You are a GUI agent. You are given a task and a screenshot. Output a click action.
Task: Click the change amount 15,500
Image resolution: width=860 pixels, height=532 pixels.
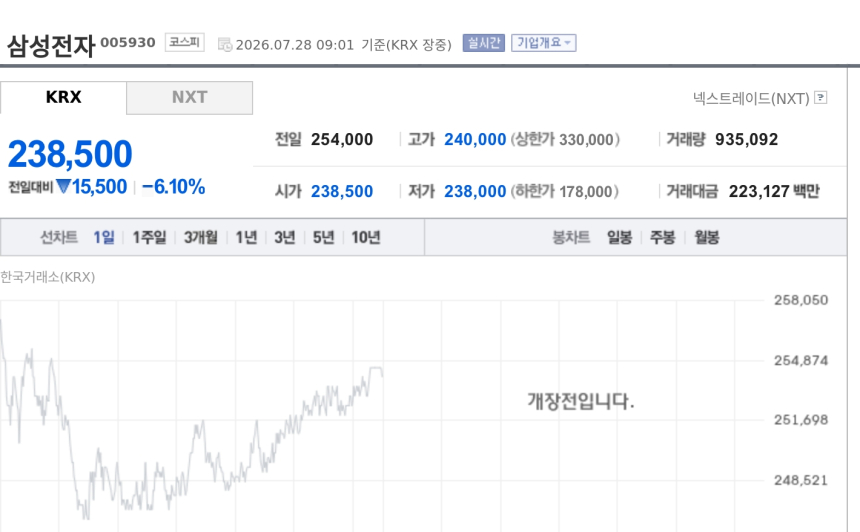tap(99, 186)
